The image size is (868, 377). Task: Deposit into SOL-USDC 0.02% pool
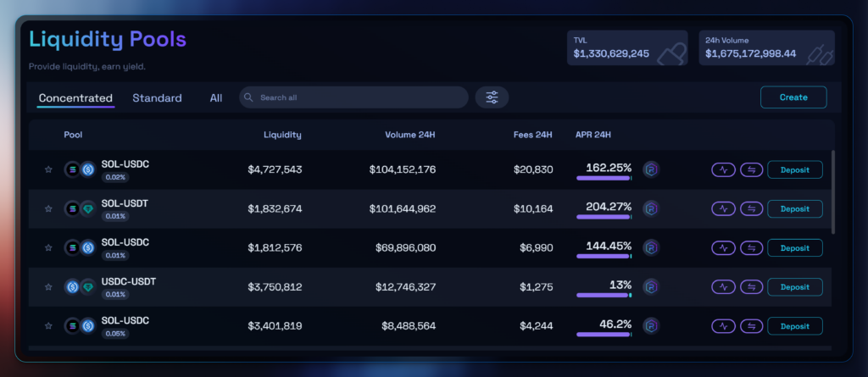795,170
